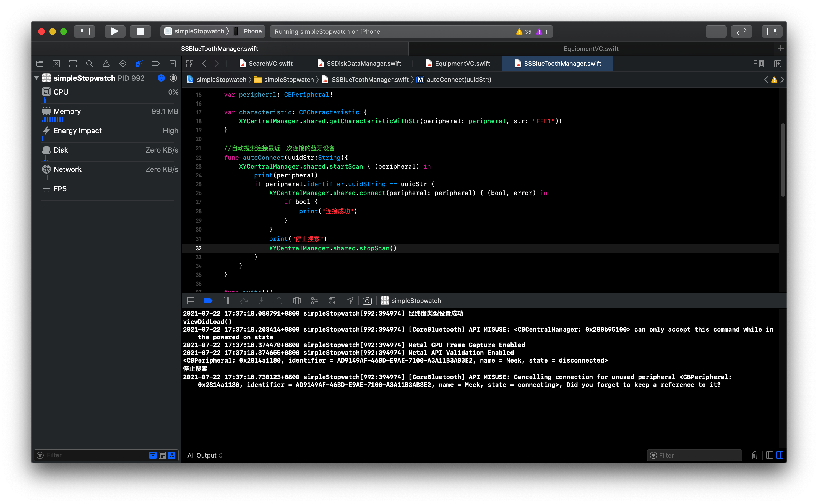
Task: Select the CPU performance monitor icon
Action: pos(47,91)
